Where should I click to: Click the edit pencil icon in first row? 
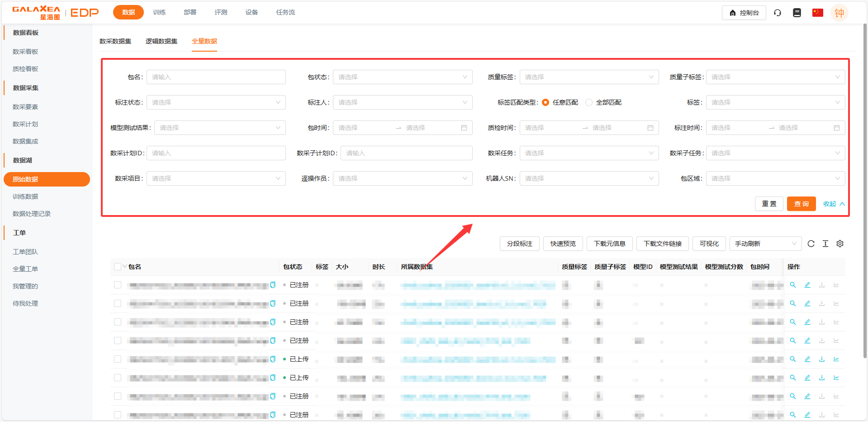click(x=807, y=285)
